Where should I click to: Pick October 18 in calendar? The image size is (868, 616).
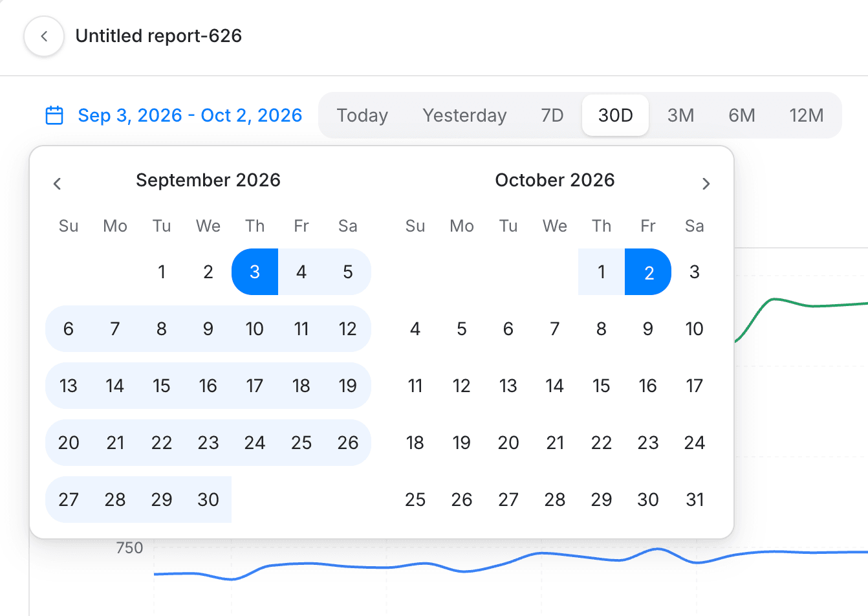(415, 443)
